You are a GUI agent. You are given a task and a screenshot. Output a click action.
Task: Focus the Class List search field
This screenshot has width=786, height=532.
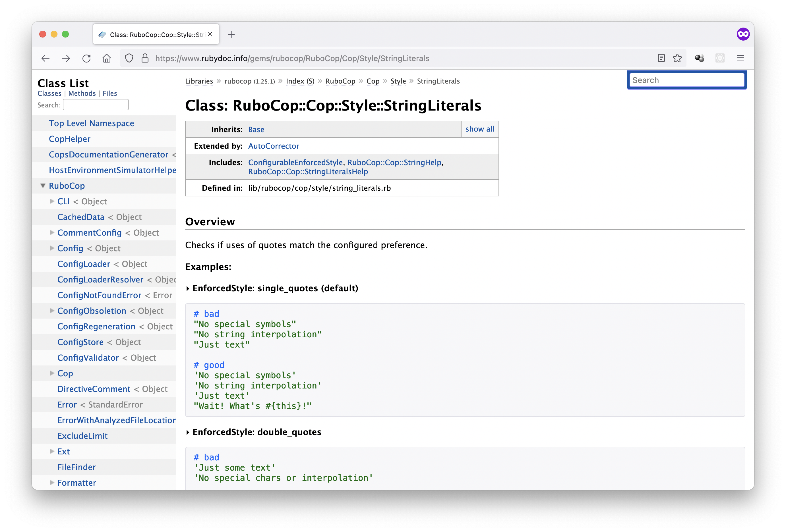pyautogui.click(x=96, y=105)
